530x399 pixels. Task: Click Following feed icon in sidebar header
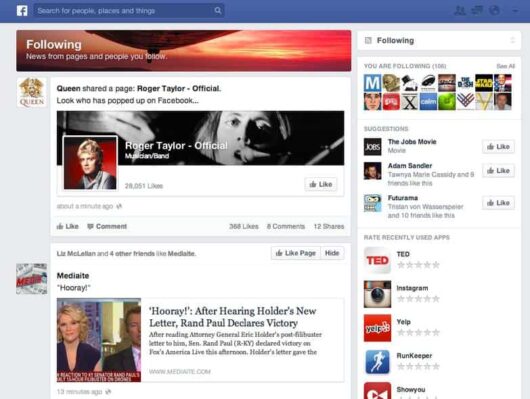pyautogui.click(x=368, y=41)
